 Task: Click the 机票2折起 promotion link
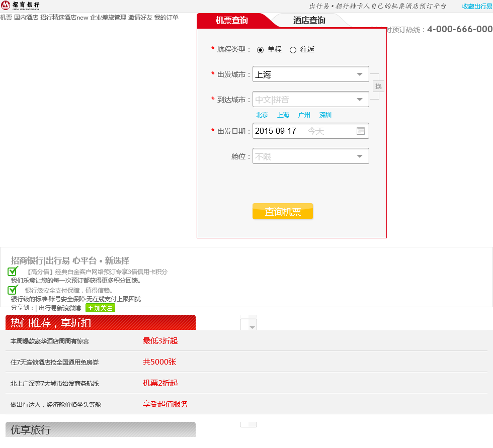pos(160,383)
